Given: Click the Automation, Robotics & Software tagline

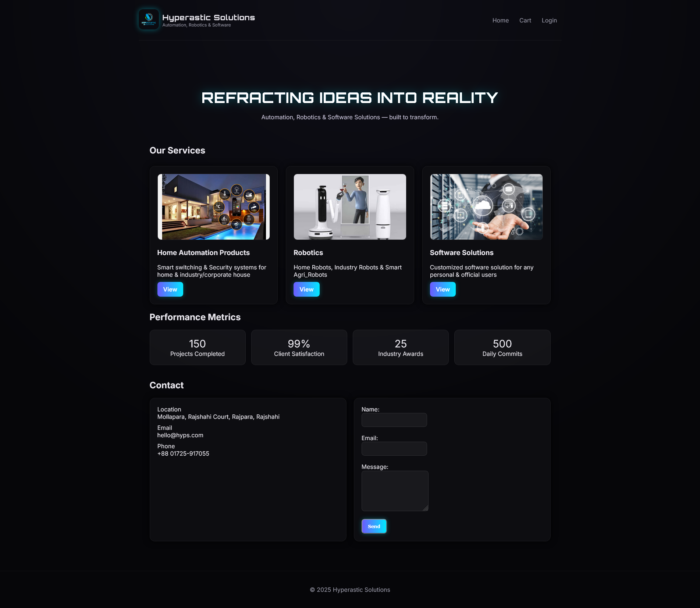Looking at the screenshot, I should coord(196,25).
